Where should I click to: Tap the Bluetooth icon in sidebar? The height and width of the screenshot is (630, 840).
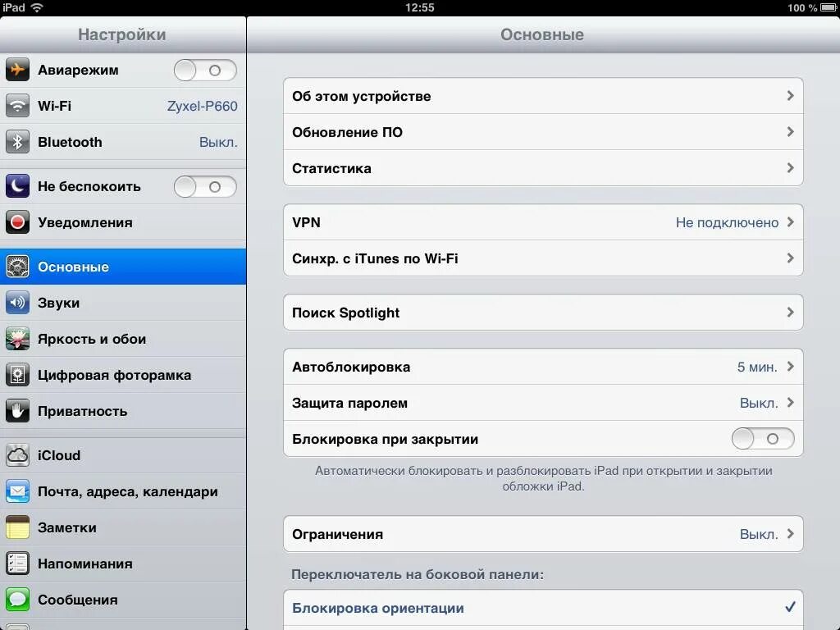(17, 142)
